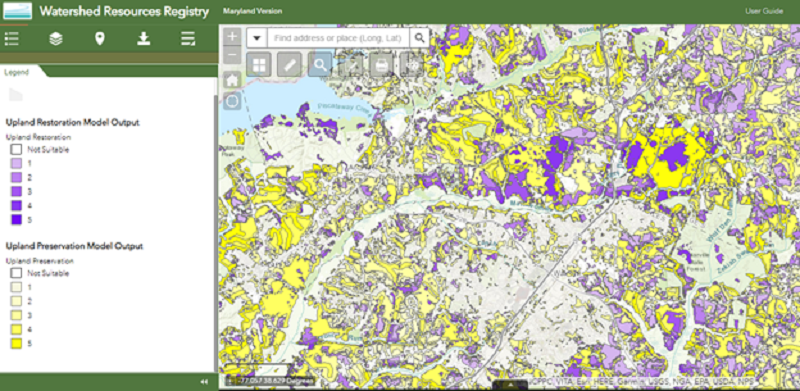Click the highlighted magnifier query tool
This screenshot has width=800, height=391.
click(320, 65)
